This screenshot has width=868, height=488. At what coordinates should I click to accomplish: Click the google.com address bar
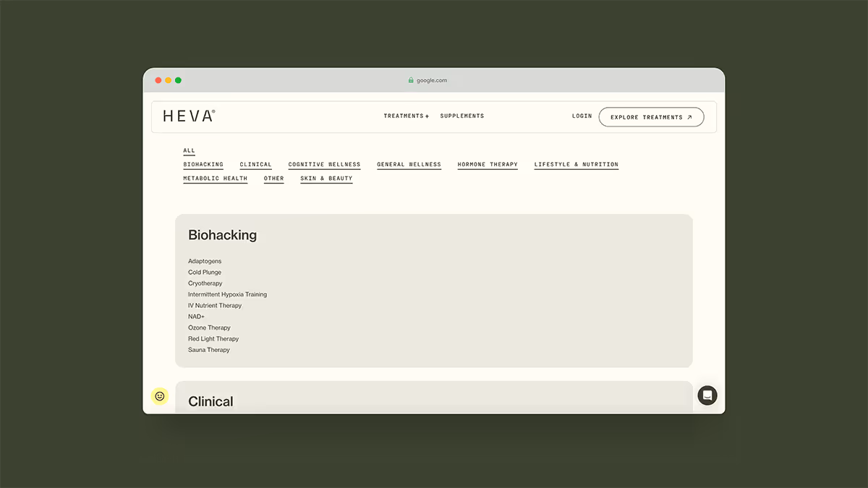click(432, 80)
